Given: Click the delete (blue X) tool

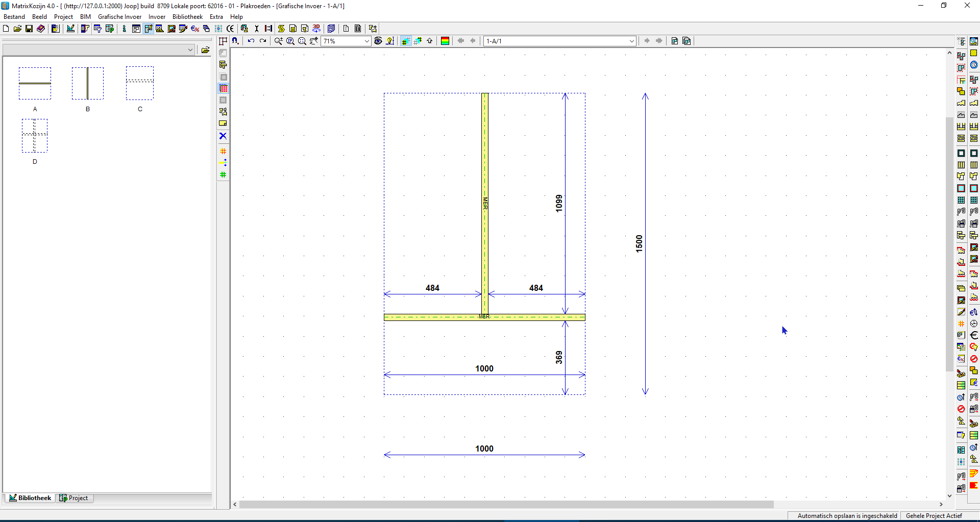Looking at the screenshot, I should 223,136.
